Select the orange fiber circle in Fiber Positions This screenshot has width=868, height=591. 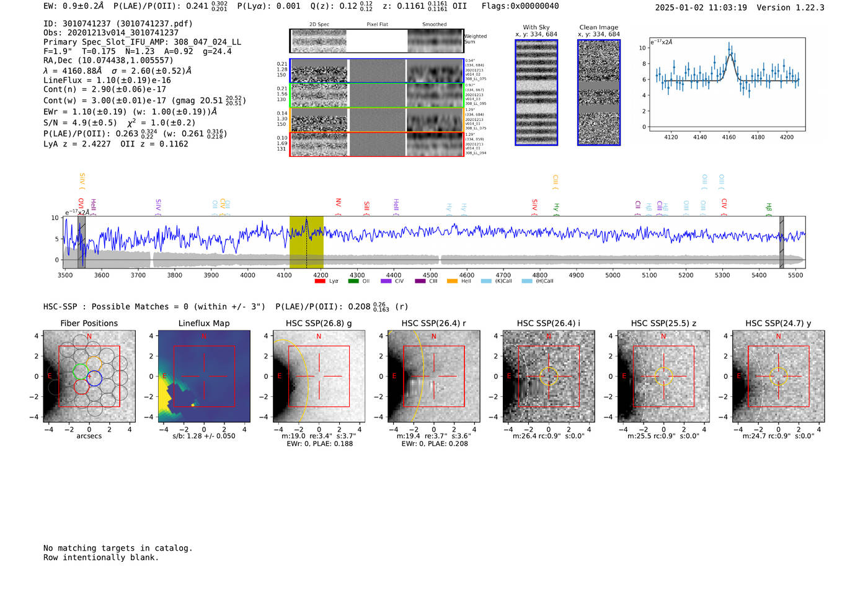[94, 363]
